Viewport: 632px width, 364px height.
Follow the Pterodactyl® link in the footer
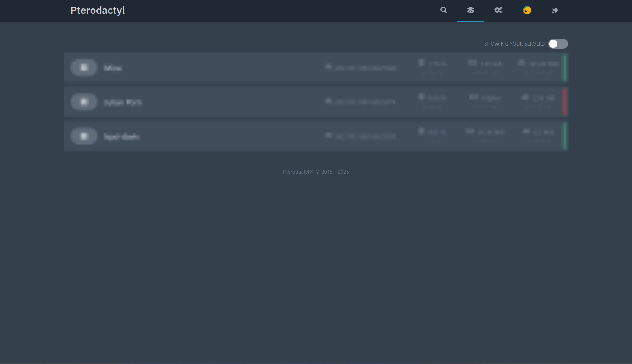click(x=298, y=172)
